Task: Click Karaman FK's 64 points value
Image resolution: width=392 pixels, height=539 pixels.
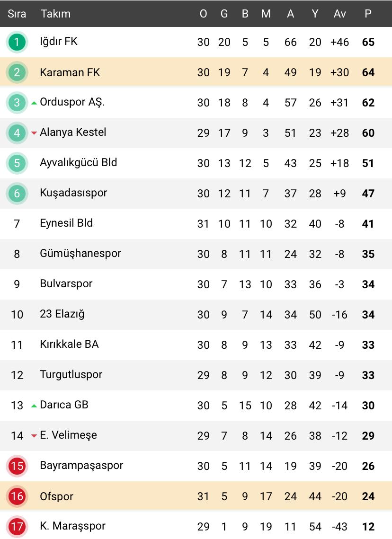Action: pos(368,72)
